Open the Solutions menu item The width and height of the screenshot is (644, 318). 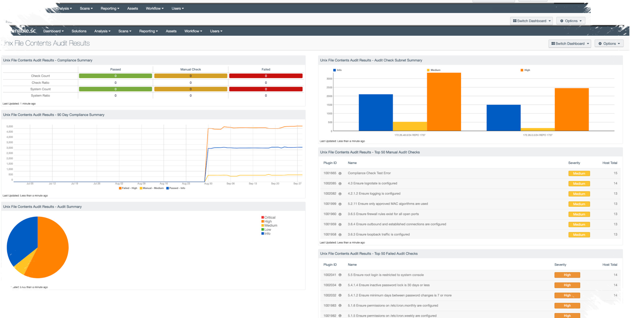pos(79,31)
